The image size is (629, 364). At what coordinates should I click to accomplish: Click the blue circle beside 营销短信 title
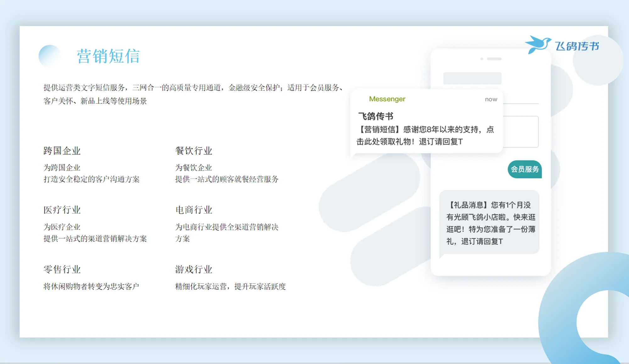point(49,56)
